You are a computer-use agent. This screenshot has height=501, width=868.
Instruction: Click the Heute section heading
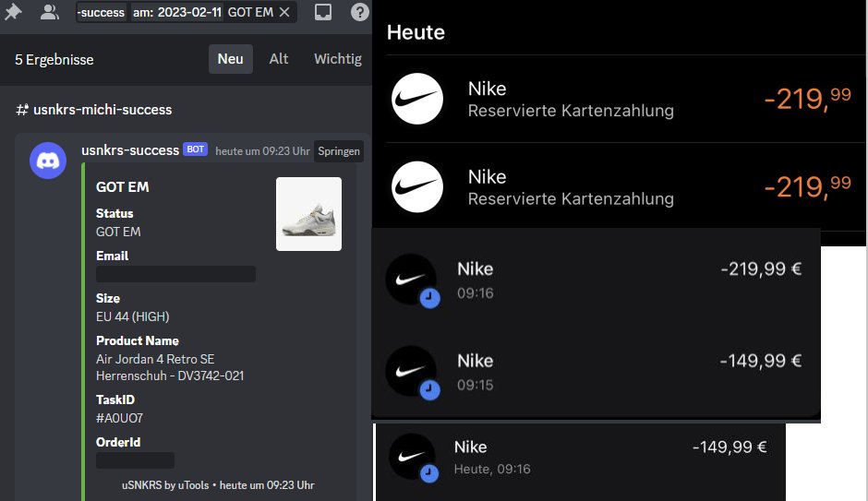pyautogui.click(x=416, y=32)
